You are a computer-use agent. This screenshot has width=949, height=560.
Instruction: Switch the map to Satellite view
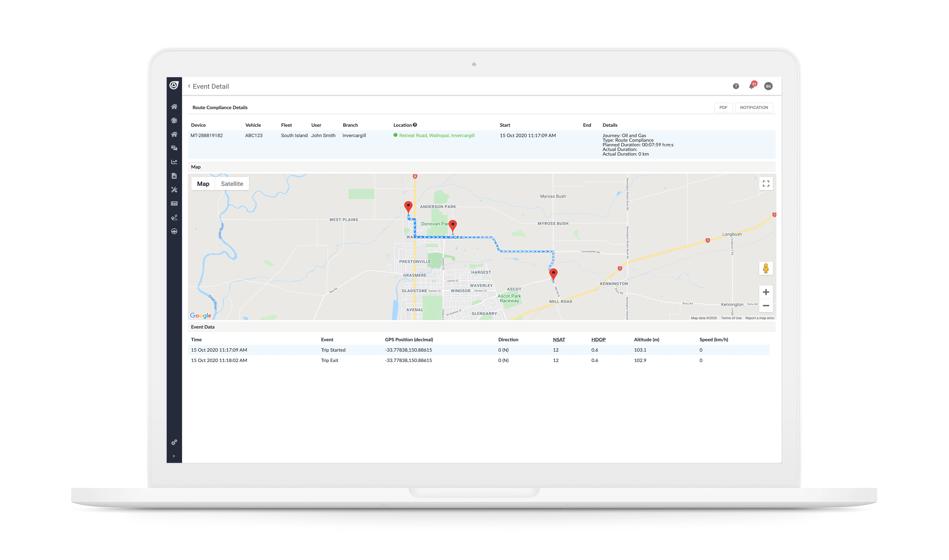point(232,184)
